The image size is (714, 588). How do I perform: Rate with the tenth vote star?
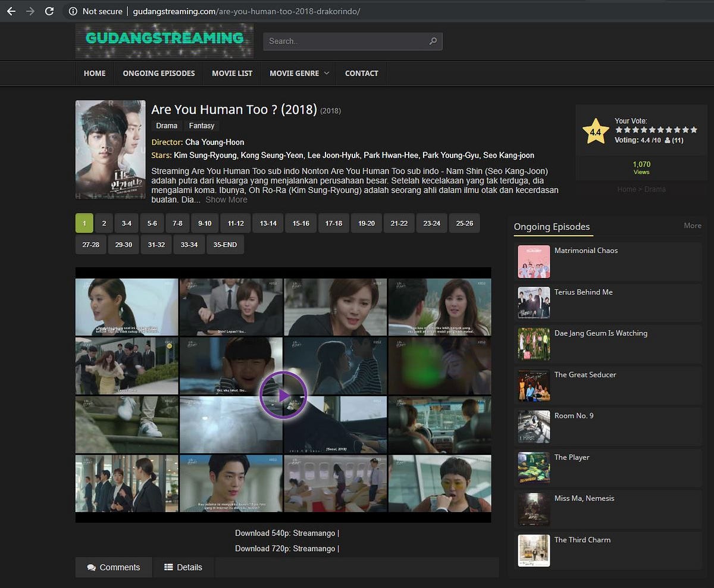[694, 130]
